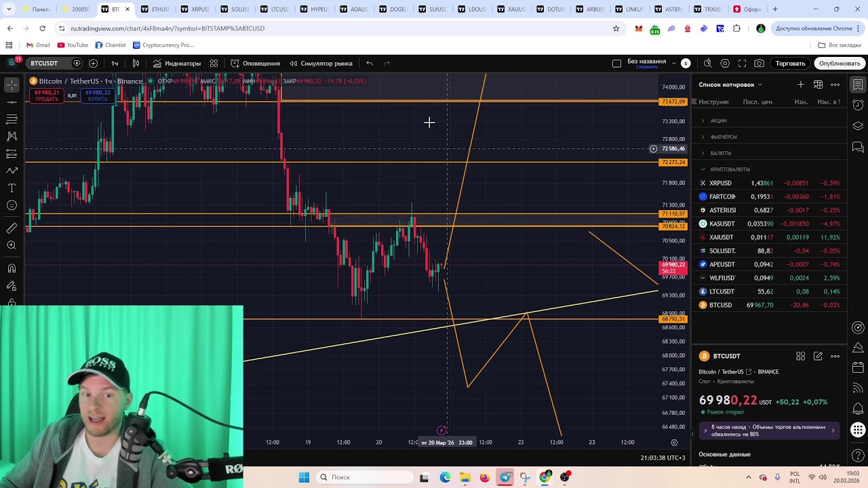
Task: Select the crosshair cursor tool
Action: 12,85
